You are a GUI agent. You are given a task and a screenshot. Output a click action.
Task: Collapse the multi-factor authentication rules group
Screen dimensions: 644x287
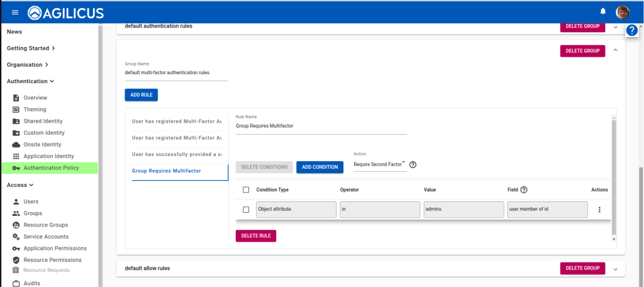(x=615, y=50)
